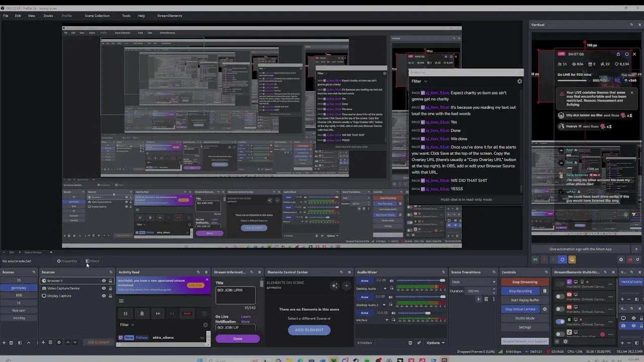644x362 pixels.
Task: Mute alerts with the bell icon
Action: click(142, 314)
